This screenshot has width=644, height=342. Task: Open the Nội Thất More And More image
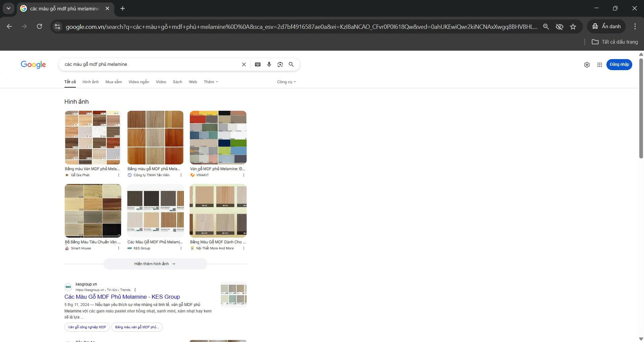point(218,211)
